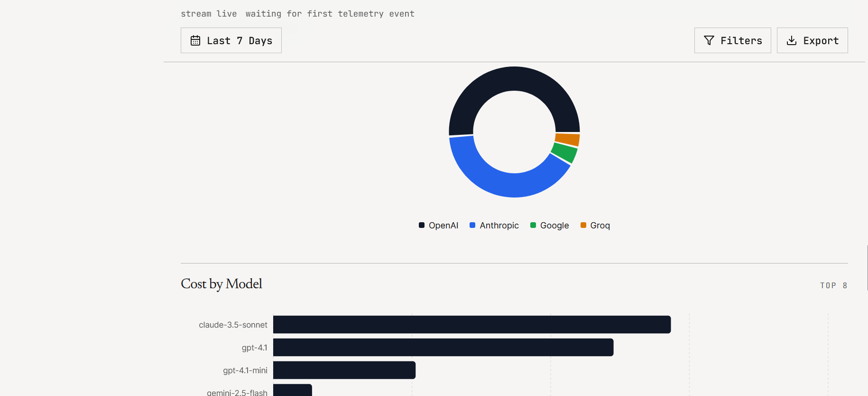Select the claude-3.5-sonnet cost bar
This screenshot has height=396, width=868.
472,325
